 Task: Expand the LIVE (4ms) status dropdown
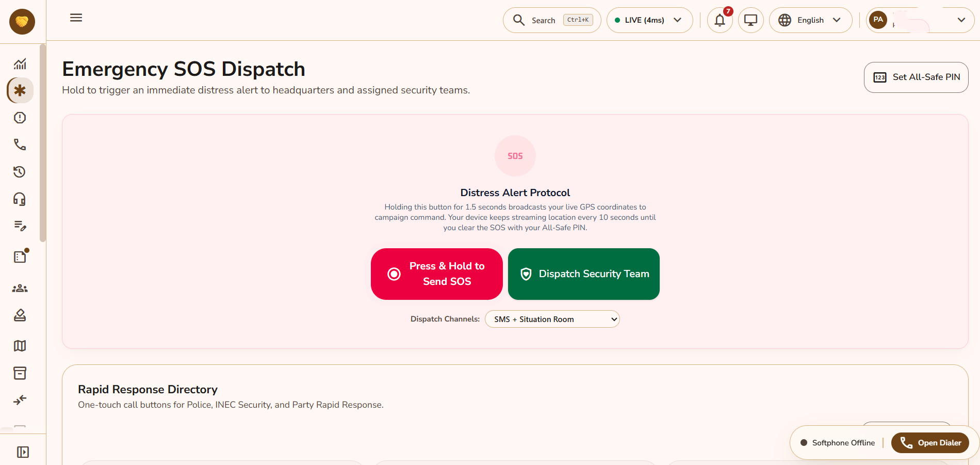pyautogui.click(x=650, y=20)
